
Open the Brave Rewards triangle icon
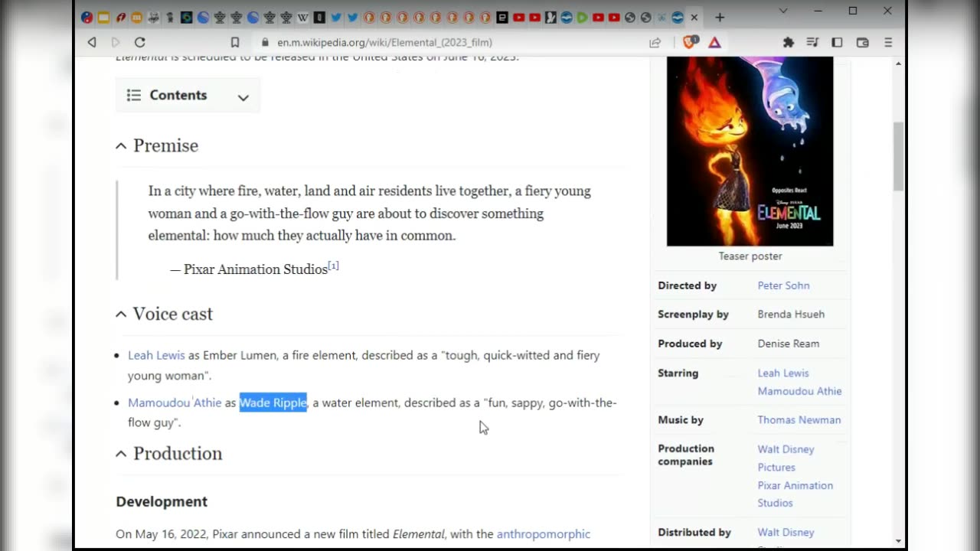pos(714,43)
